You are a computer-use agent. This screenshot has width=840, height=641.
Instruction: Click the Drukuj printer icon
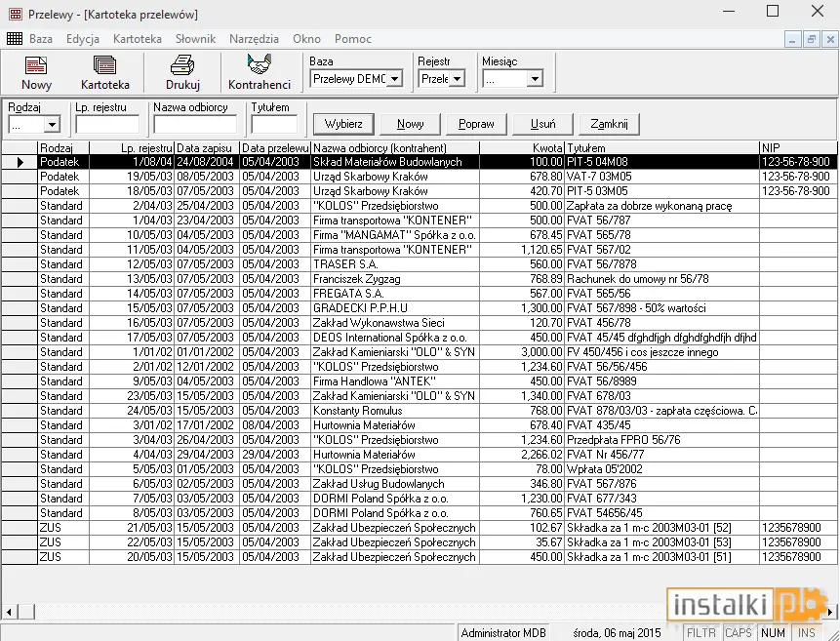pos(182,65)
